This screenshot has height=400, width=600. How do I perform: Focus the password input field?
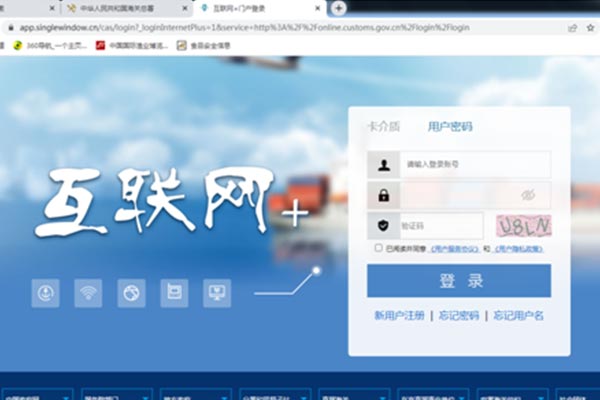coord(475,195)
